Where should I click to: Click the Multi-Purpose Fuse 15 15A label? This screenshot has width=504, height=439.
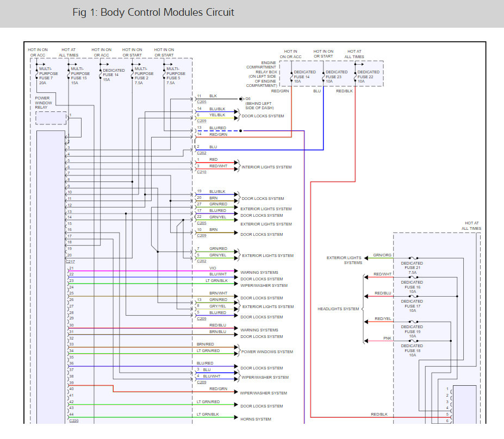pos(80,76)
